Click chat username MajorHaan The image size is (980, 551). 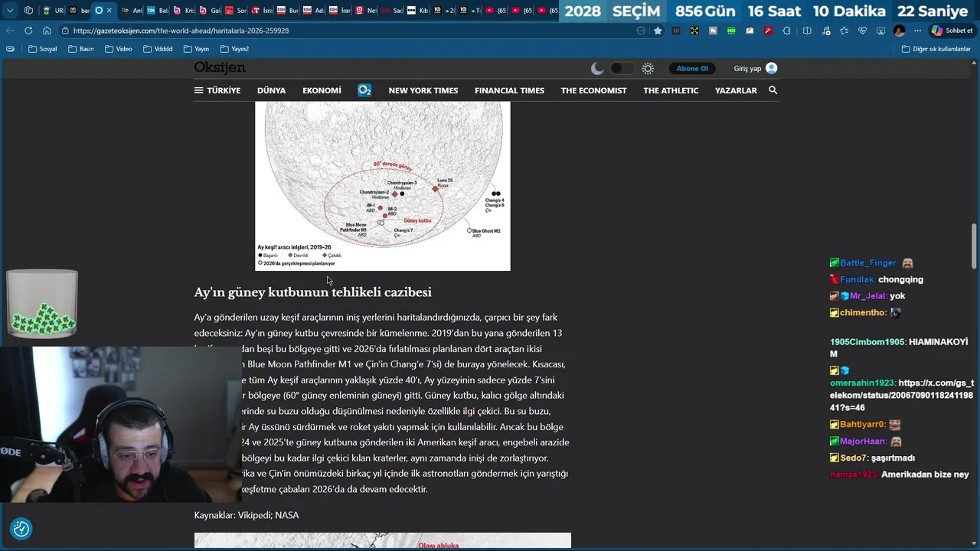point(864,442)
